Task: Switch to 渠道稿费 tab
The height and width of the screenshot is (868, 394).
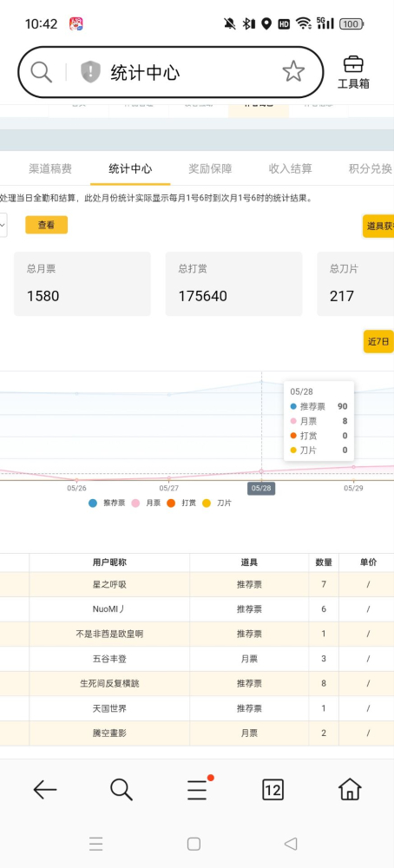Action: 50,169
